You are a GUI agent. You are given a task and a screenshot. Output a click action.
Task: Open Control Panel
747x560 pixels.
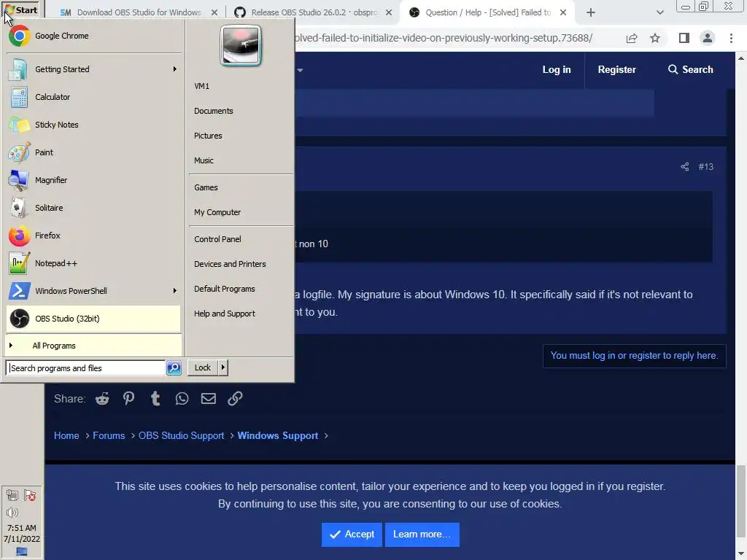click(x=217, y=239)
